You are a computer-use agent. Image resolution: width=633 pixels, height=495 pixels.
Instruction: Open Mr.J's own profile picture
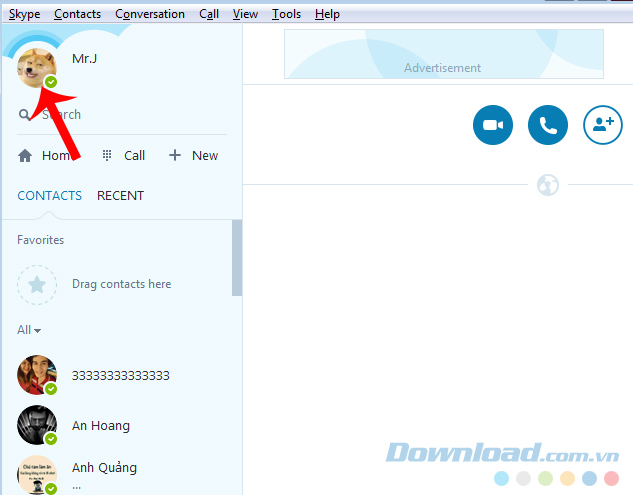37,68
